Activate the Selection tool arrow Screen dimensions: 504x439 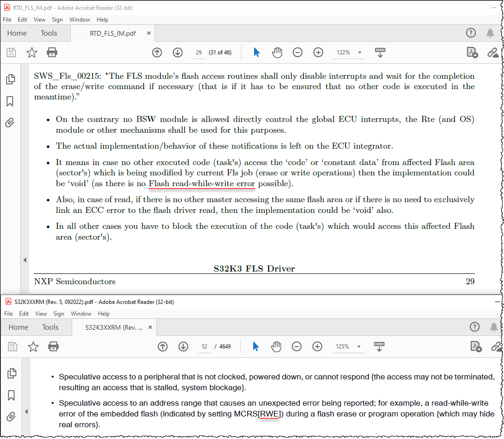pyautogui.click(x=256, y=53)
